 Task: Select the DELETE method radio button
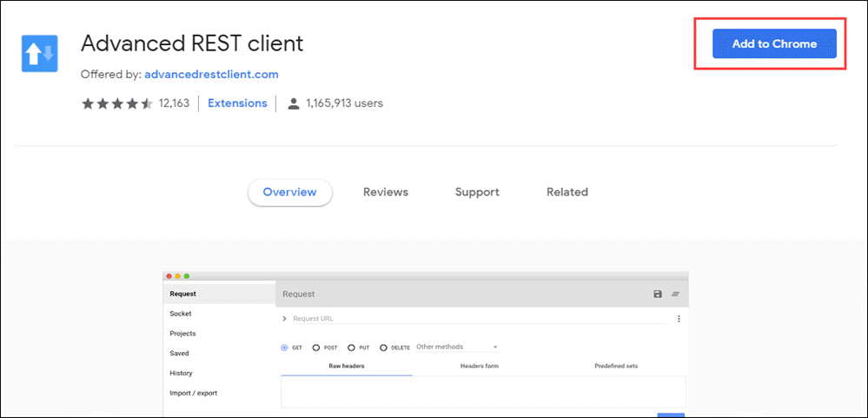(x=383, y=348)
